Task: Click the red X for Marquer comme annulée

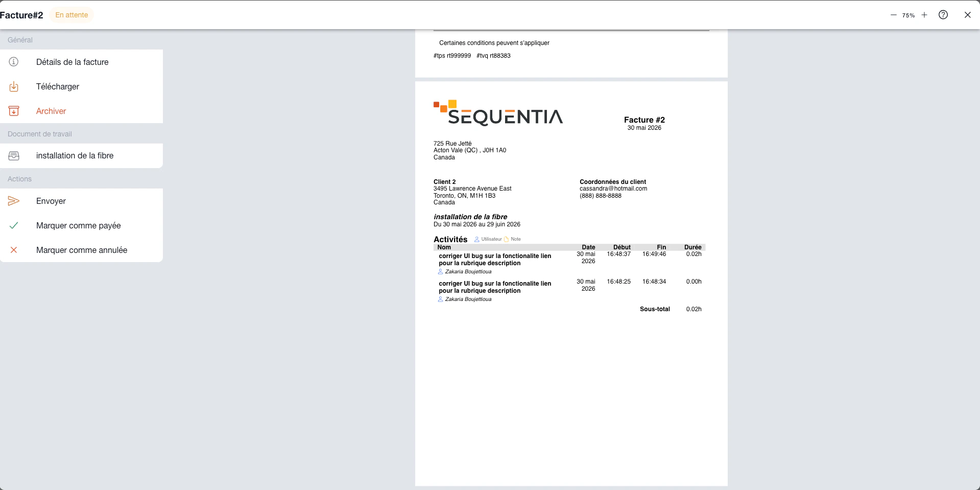Action: (x=14, y=250)
